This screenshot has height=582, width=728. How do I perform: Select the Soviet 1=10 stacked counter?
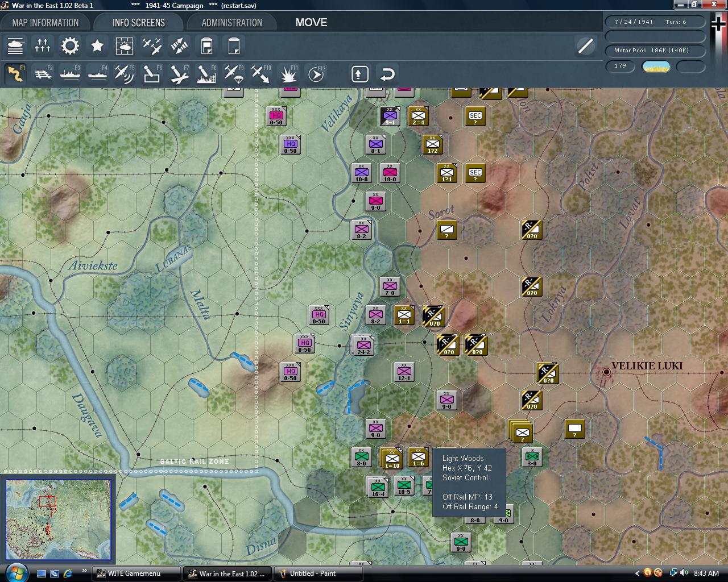pos(391,459)
